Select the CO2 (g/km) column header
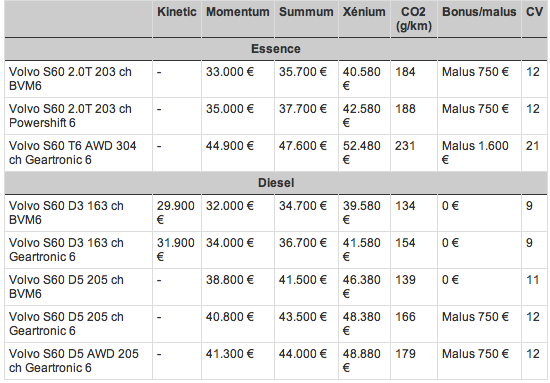 coord(414,19)
